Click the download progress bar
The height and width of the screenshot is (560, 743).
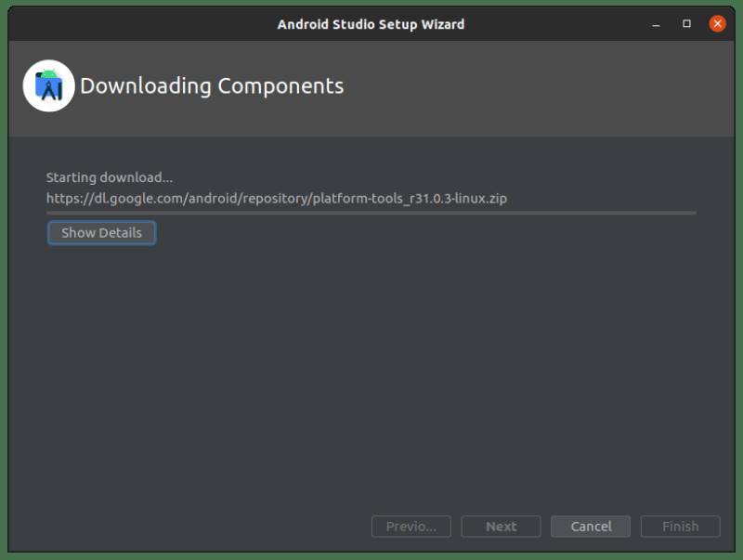371,213
